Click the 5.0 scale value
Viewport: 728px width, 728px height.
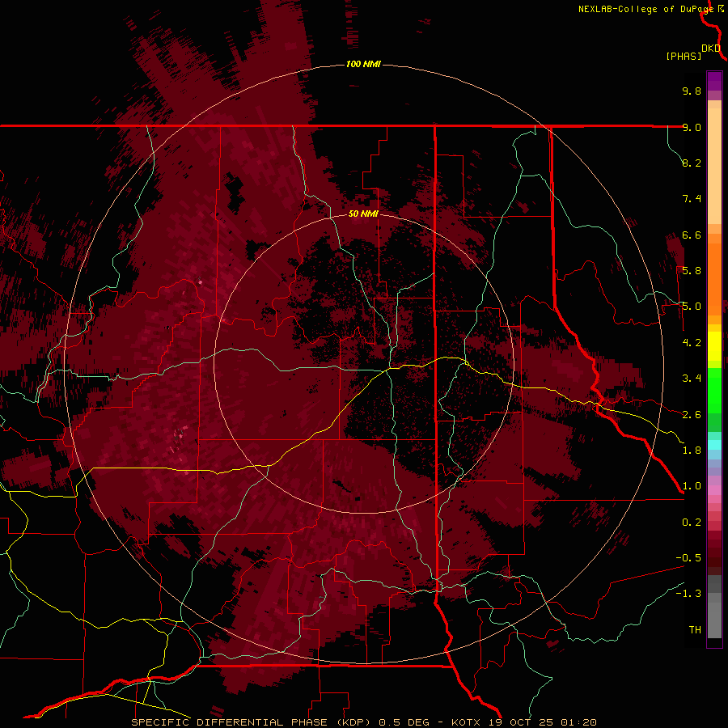click(x=692, y=307)
